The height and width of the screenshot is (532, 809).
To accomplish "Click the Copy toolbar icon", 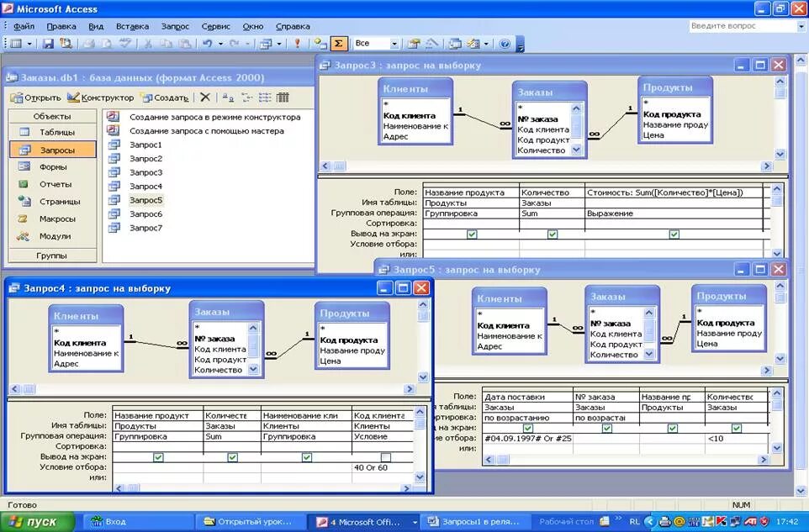I will (x=167, y=44).
